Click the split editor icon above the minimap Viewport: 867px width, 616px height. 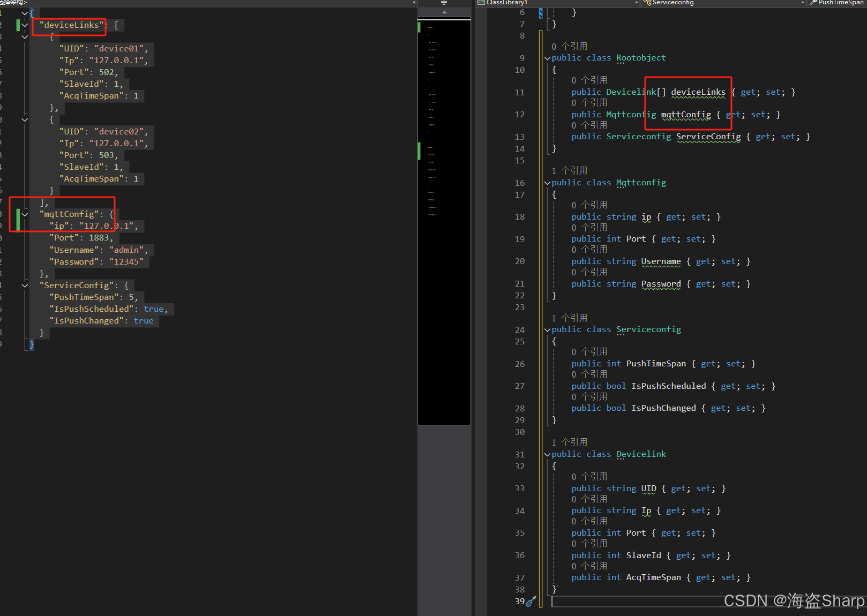coord(444,3)
